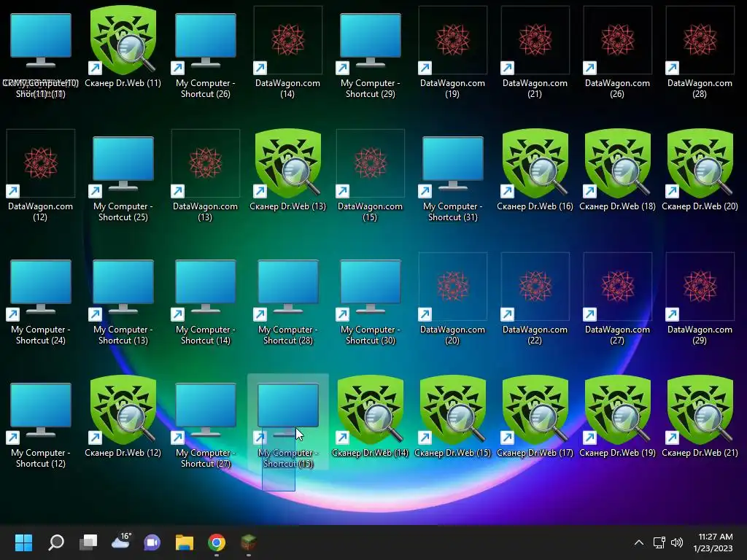Image resolution: width=747 pixels, height=560 pixels.
Task: Select DataWagon.com (14) shortcut
Action: click(x=287, y=52)
